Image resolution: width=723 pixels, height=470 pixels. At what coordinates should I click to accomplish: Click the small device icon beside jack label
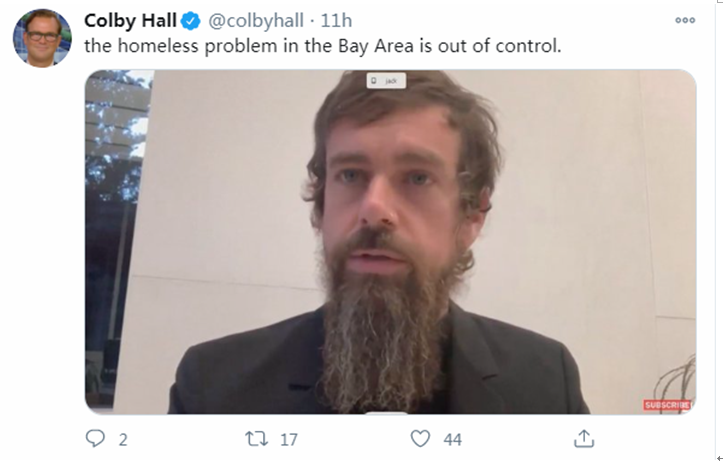(373, 81)
